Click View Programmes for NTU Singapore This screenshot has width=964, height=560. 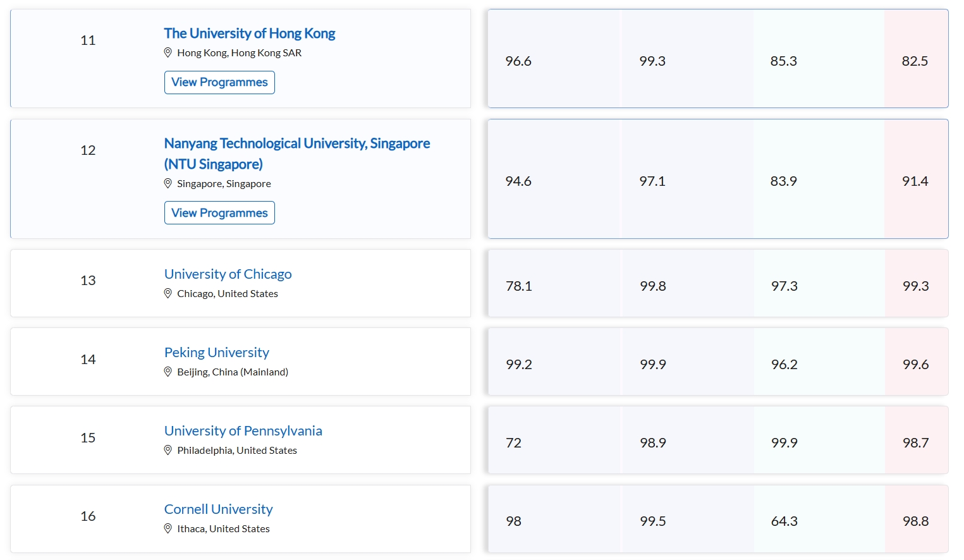(219, 213)
